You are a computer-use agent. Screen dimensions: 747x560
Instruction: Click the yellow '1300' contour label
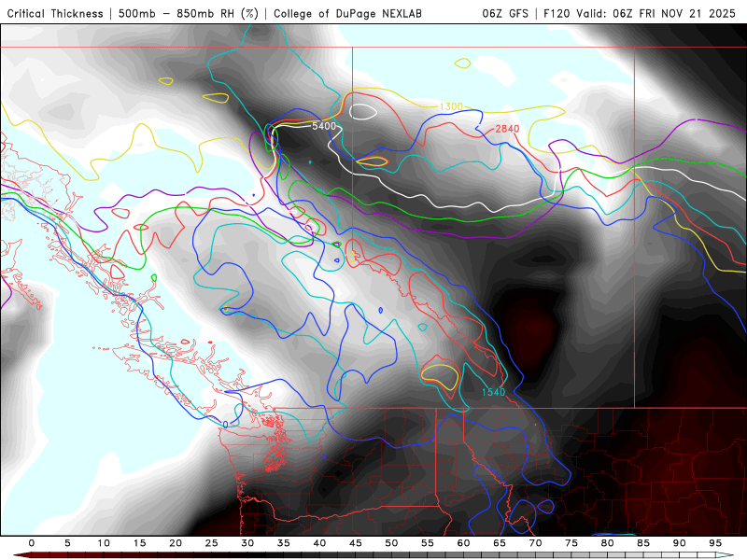click(451, 106)
